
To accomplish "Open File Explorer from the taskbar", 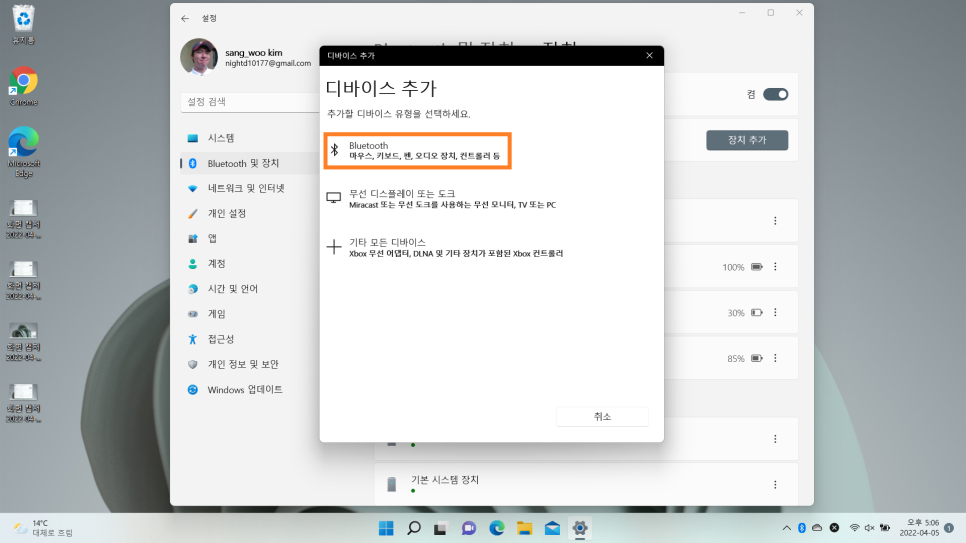I will tap(524, 528).
